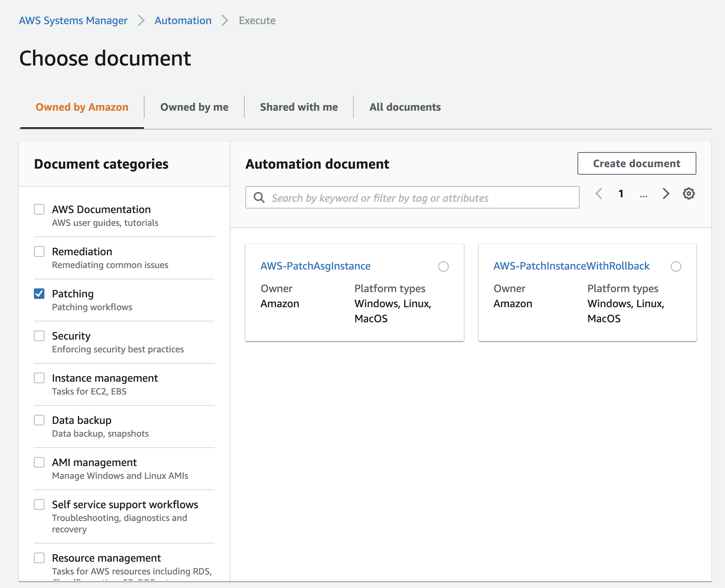
Task: Click 'Manage Windows and Linux AMIs' text
Action: (120, 476)
